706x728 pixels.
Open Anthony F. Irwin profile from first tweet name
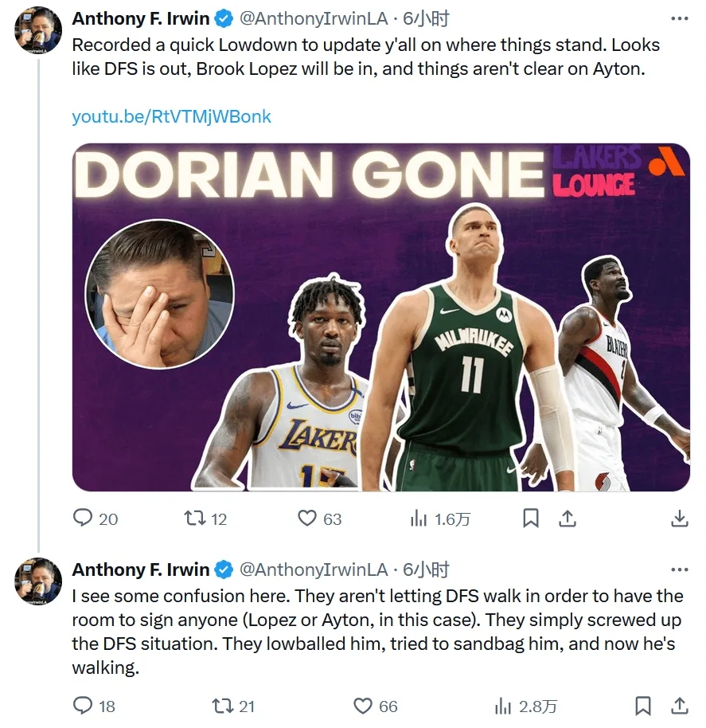point(141,18)
